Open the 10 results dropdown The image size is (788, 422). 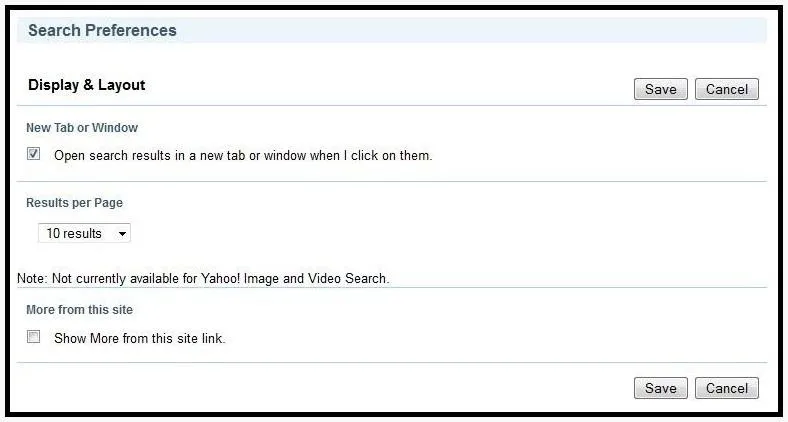coord(84,233)
